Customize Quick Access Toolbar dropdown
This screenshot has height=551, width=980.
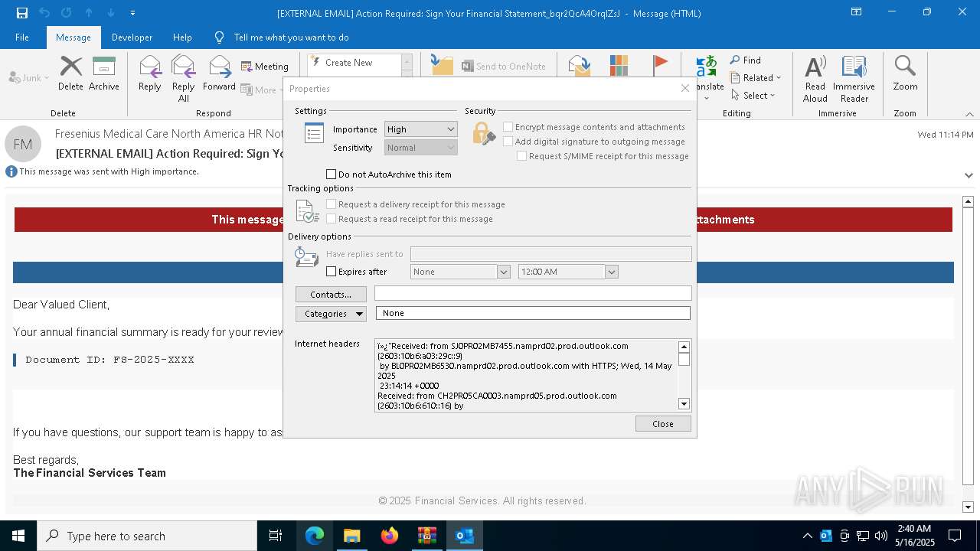click(x=132, y=13)
